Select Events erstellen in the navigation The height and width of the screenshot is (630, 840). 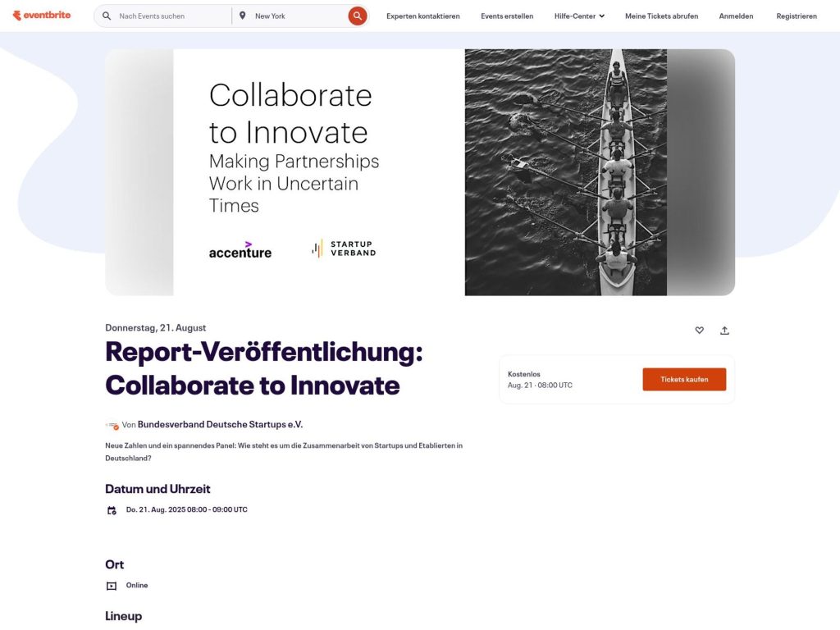[506, 16]
